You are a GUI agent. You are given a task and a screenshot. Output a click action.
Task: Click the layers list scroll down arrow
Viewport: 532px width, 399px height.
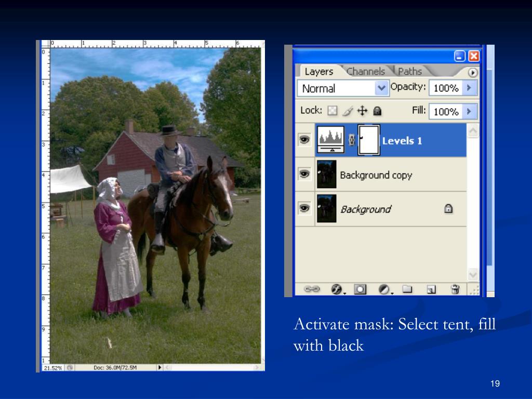pos(473,274)
